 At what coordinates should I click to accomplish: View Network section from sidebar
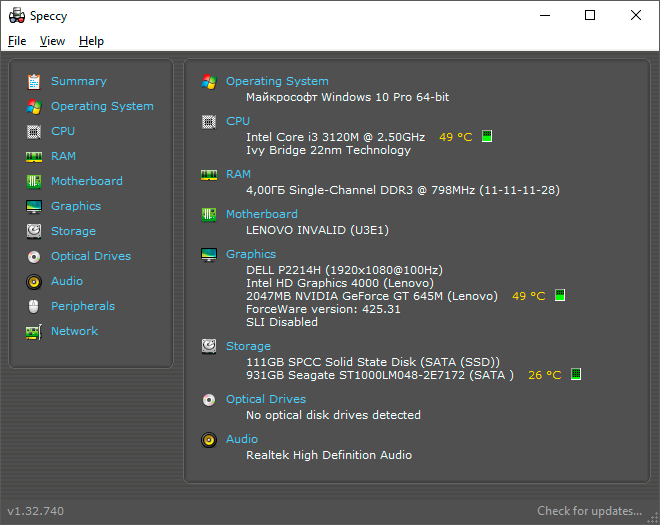pyautogui.click(x=75, y=331)
